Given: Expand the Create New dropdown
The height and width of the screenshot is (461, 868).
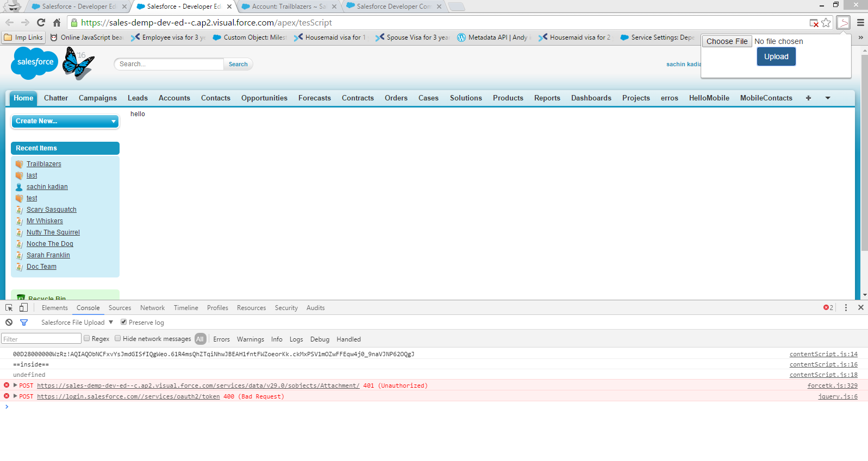Looking at the screenshot, I should coord(65,121).
